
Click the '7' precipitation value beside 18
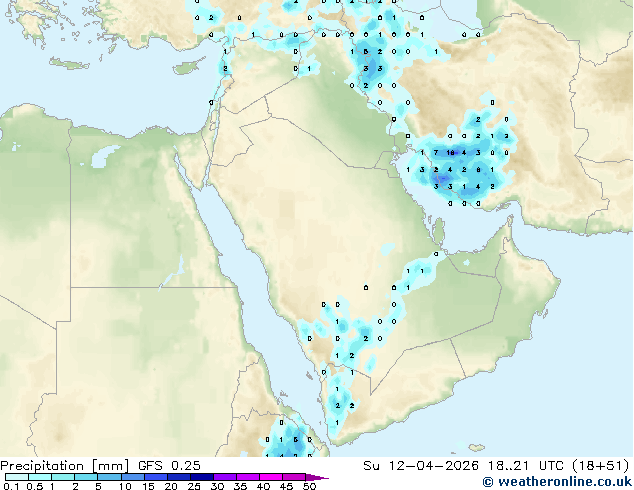(x=436, y=153)
